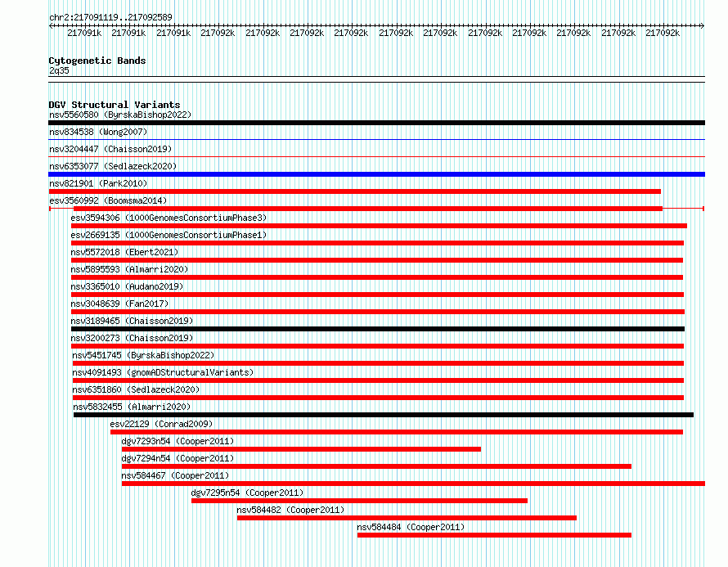
Task: Click the nsv3048639 (Fan2017) label
Action: 119,304
